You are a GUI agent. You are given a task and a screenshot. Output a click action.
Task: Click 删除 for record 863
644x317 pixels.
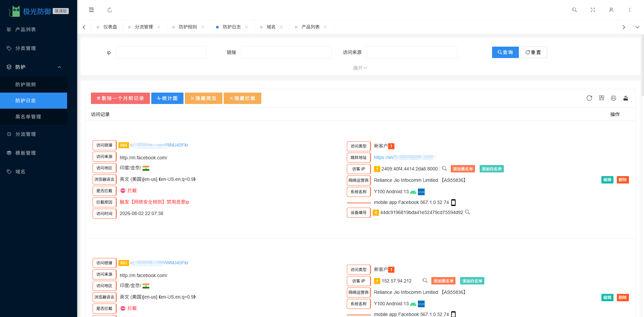point(623,298)
